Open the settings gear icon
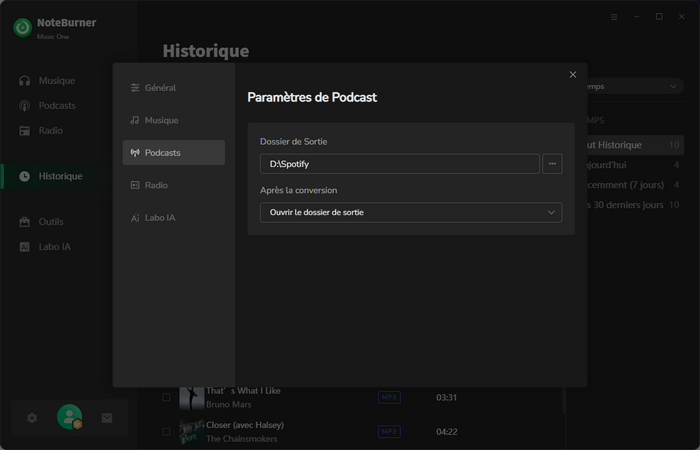This screenshot has height=450, width=700. [32, 418]
